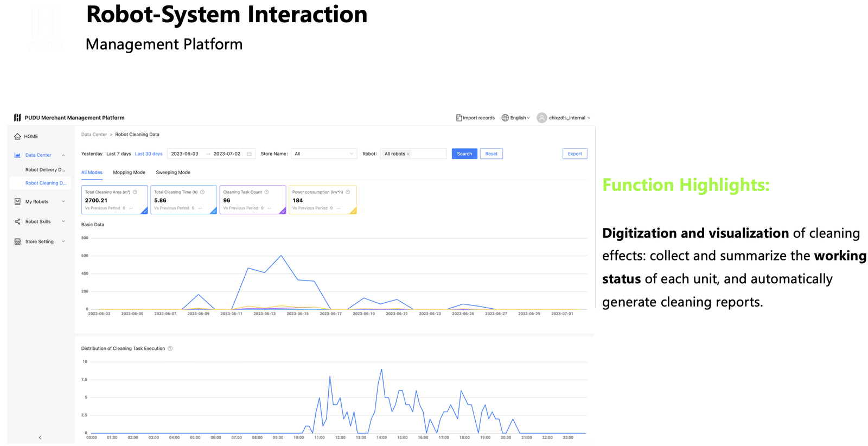Click the end date 2023-07-02 field
Screen dimensions: 868x446
click(227, 154)
